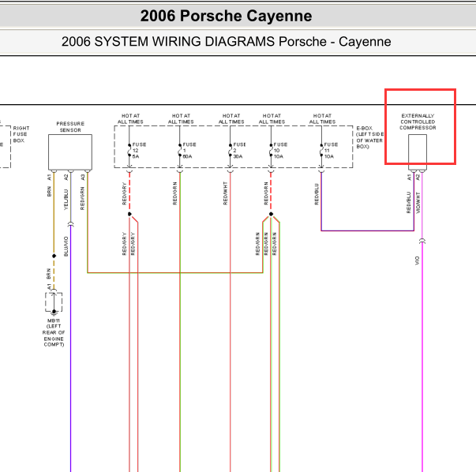Click the VIO/WHT label at compressor pin A2

pyautogui.click(x=418, y=203)
